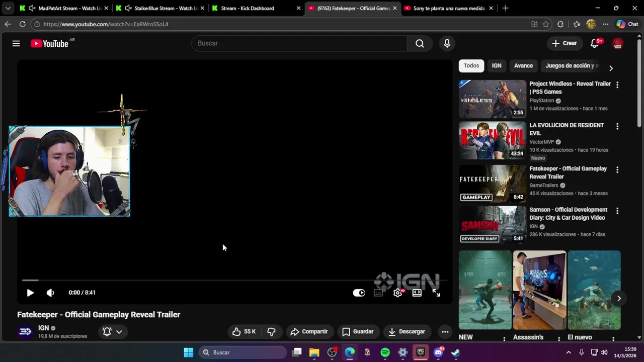Open the browser favorites list icon
644x362 pixels.
pos(577,24)
